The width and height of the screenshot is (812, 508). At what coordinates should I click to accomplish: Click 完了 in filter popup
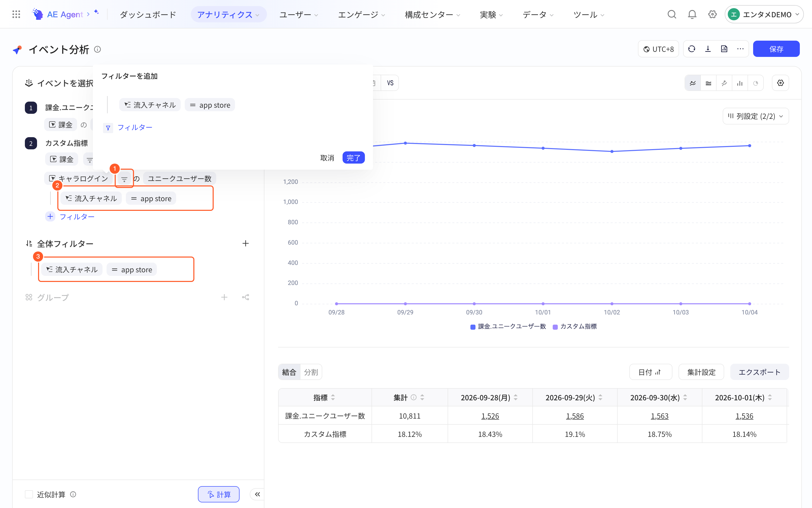tap(353, 157)
